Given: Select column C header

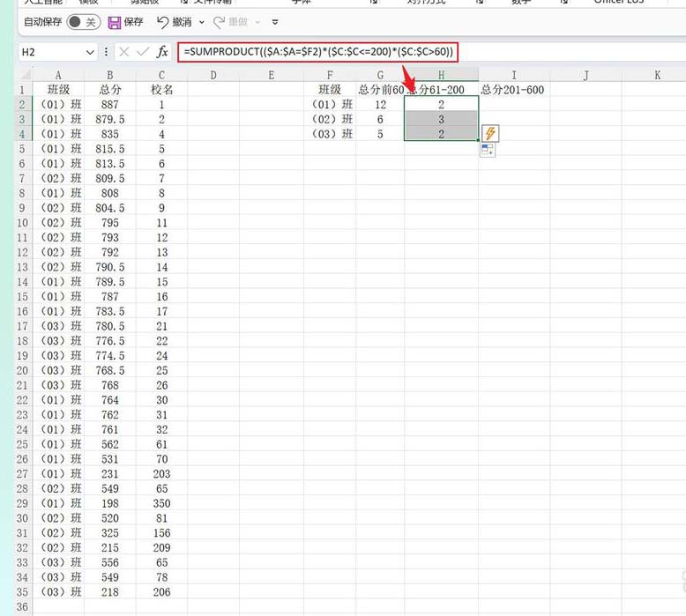Looking at the screenshot, I should [161, 75].
